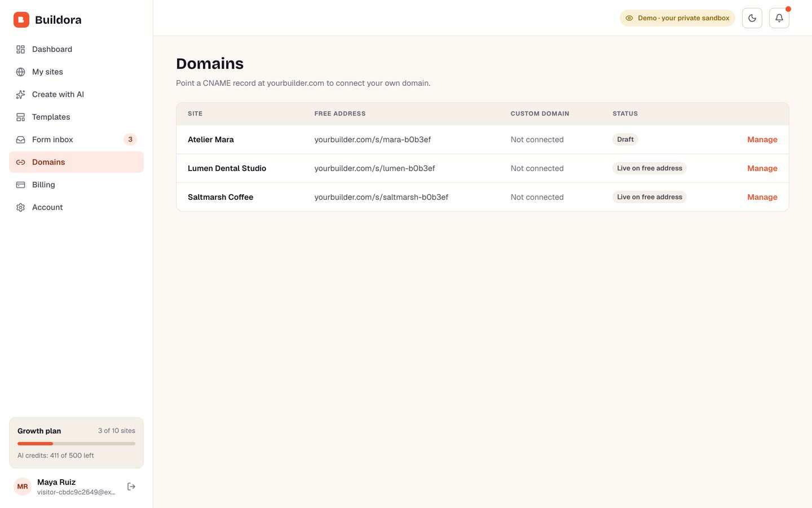Click the Templates layout icon
The width and height of the screenshot is (812, 508).
point(21,117)
